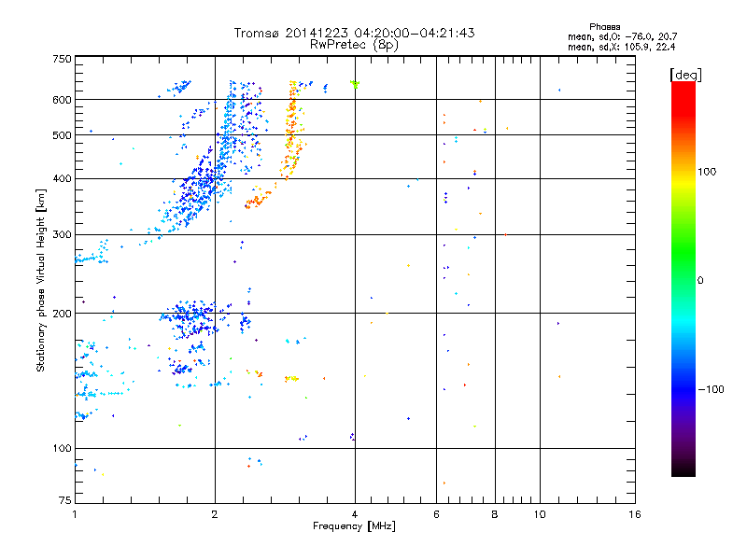This screenshot has height=560, width=747.
Task: Click the colorbar tick label '100'
Action: tap(707, 172)
